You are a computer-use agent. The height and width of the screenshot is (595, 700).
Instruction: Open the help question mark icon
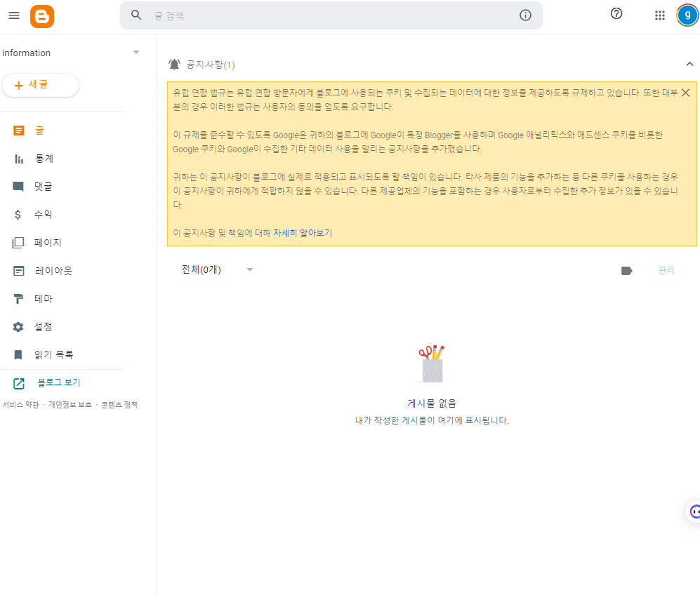point(616,14)
